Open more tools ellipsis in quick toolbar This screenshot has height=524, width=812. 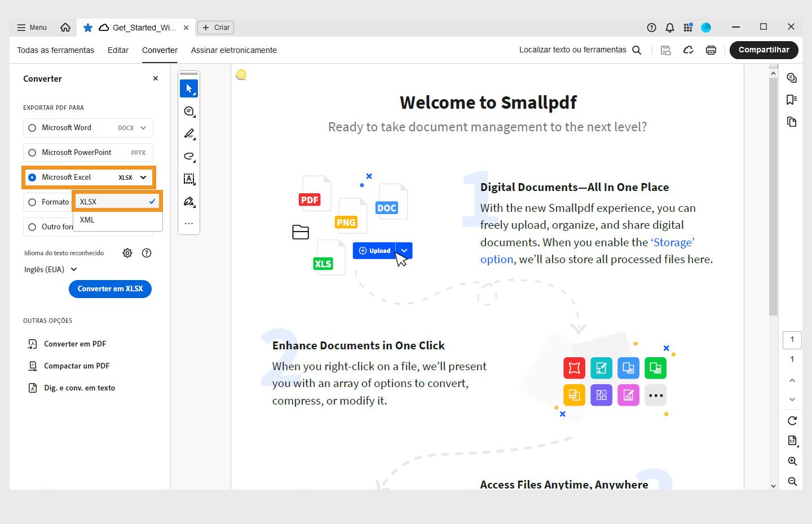coord(189,223)
